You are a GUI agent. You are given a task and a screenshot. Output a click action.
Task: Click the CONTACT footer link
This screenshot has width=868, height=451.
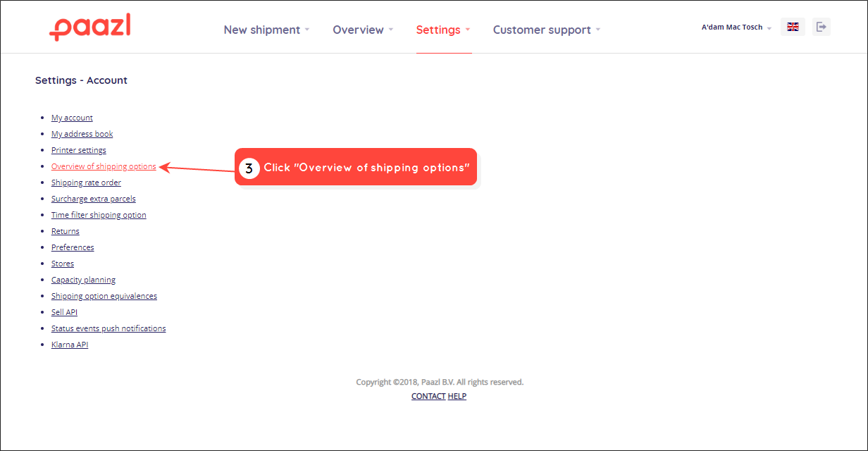(428, 396)
